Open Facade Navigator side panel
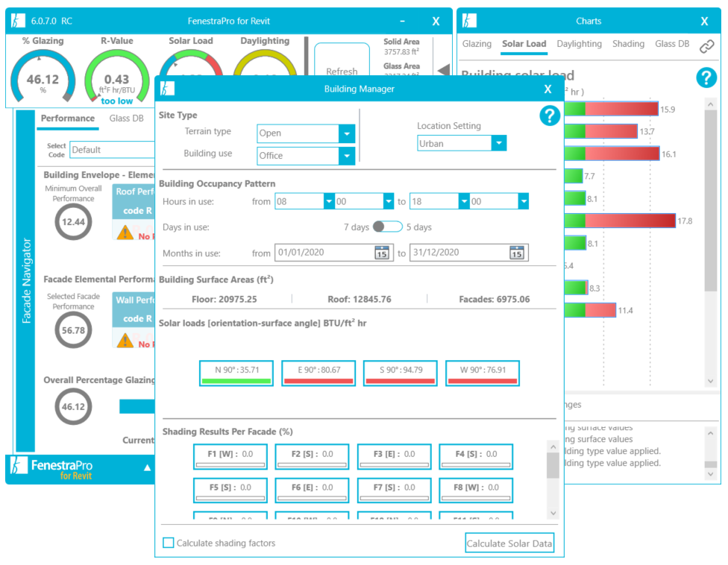Screen dimensions: 728x565 click(x=25, y=281)
